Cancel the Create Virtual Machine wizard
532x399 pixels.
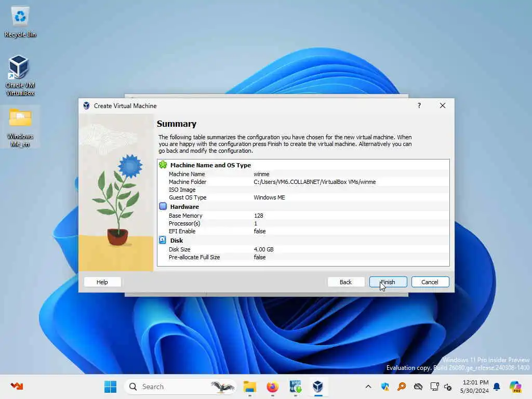430,282
